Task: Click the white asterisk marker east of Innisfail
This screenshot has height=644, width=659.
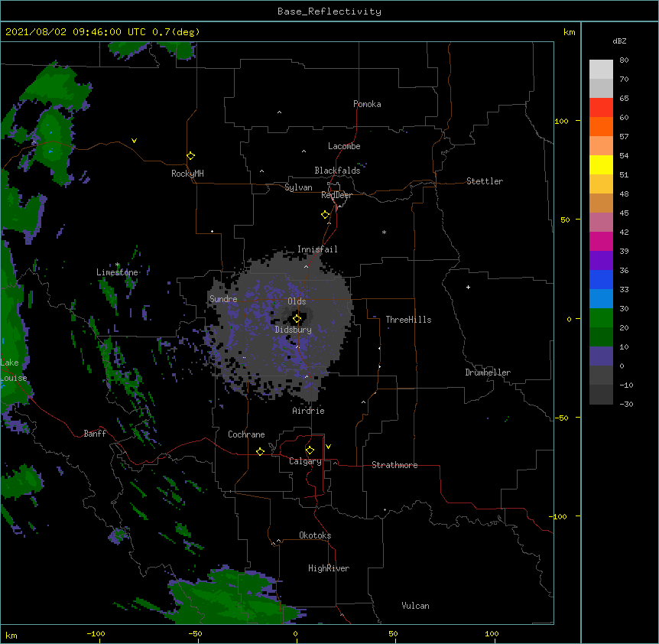Action: [384, 232]
